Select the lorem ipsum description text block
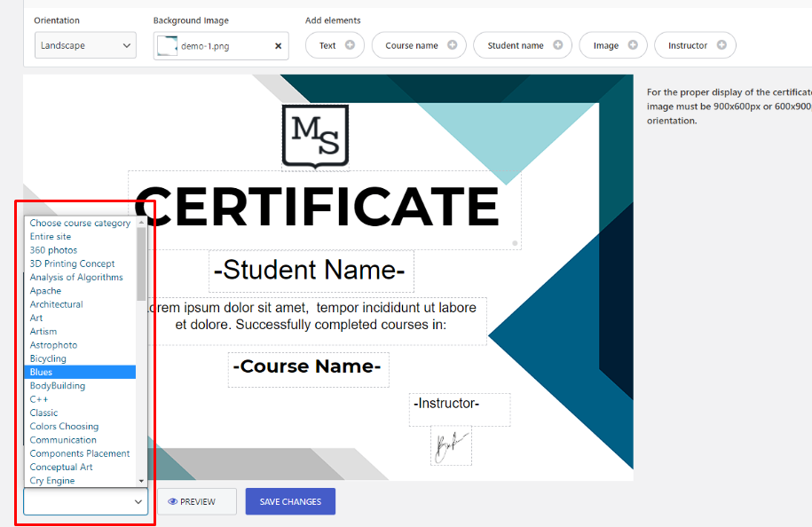 (316, 321)
